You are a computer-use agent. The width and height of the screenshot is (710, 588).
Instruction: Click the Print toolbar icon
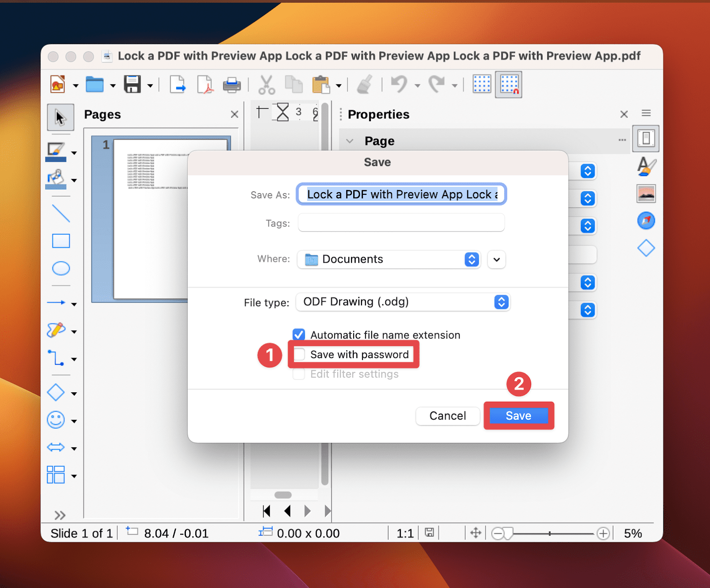[x=232, y=84]
